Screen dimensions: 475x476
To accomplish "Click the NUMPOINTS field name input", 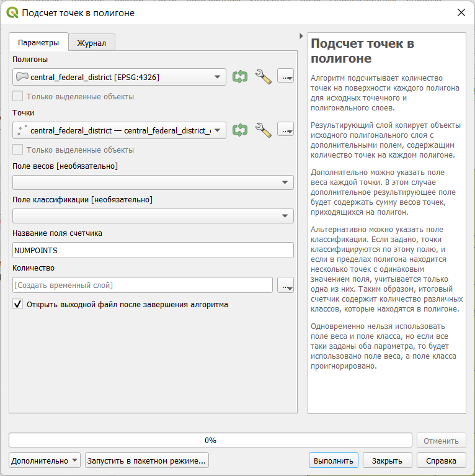I will [x=153, y=250].
